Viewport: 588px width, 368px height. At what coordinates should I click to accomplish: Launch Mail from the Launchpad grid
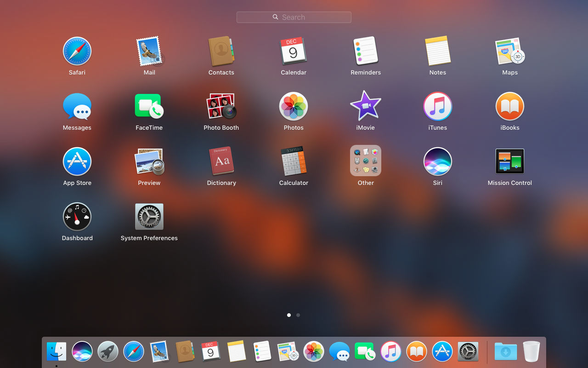tap(149, 51)
